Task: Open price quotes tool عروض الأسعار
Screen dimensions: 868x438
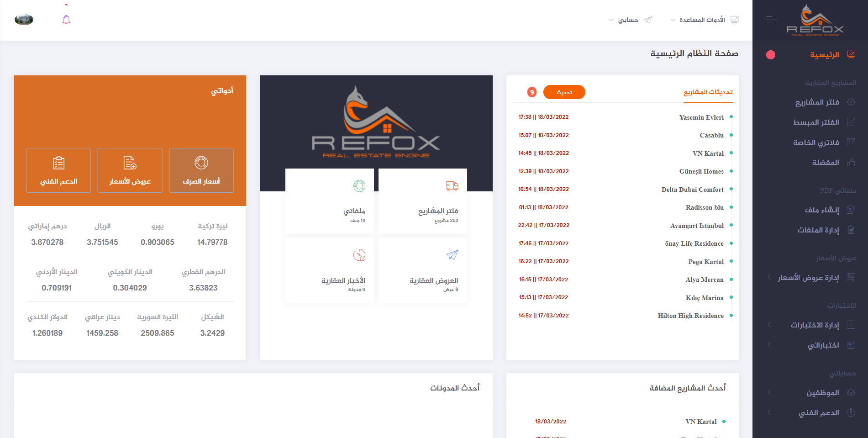Action: tap(130, 170)
